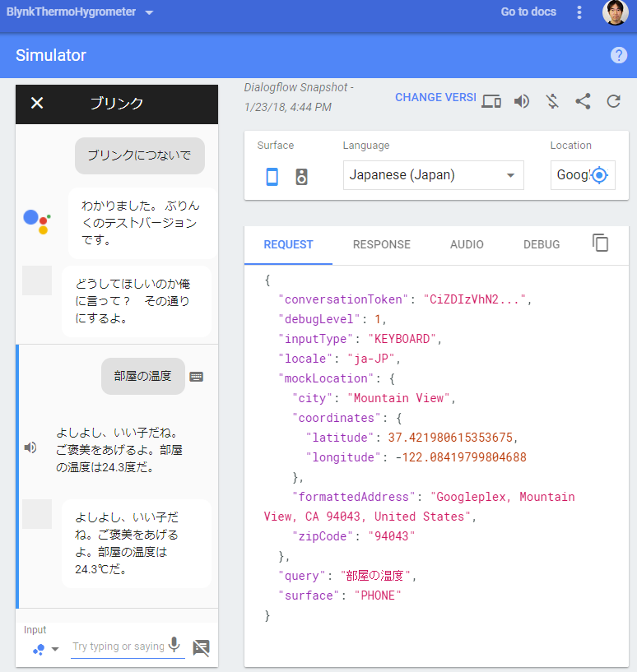The height and width of the screenshot is (672, 637).
Task: Select the Phone surface icon
Action: tap(272, 177)
